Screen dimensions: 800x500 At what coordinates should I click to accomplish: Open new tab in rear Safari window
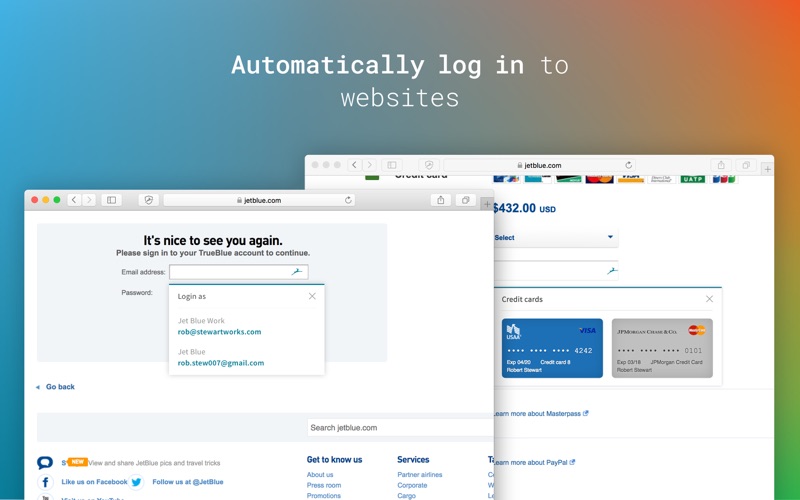click(x=767, y=169)
